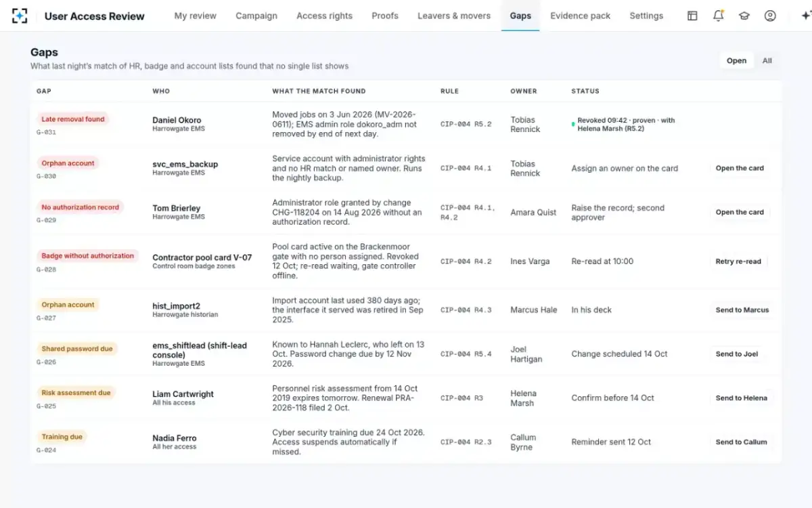Select the hist_import2 account name
This screenshot has height=508, width=812.
(176, 306)
